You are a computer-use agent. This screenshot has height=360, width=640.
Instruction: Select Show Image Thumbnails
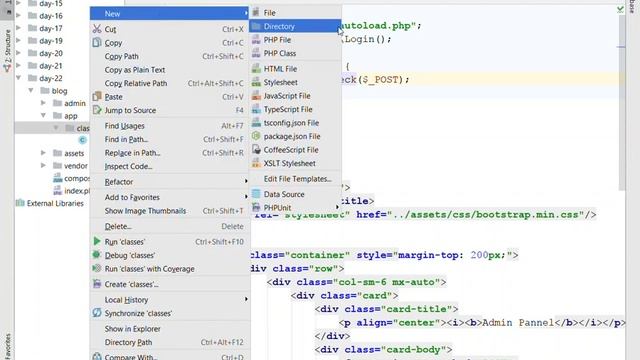pos(170,211)
